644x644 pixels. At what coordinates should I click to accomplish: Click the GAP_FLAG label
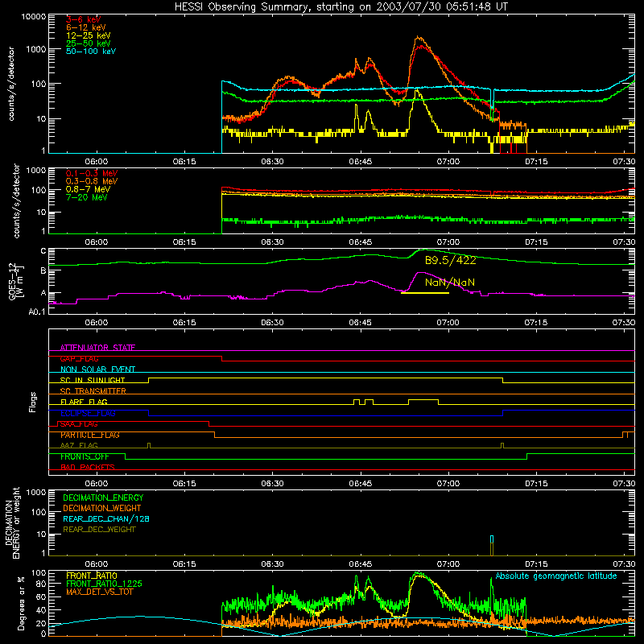(79, 359)
